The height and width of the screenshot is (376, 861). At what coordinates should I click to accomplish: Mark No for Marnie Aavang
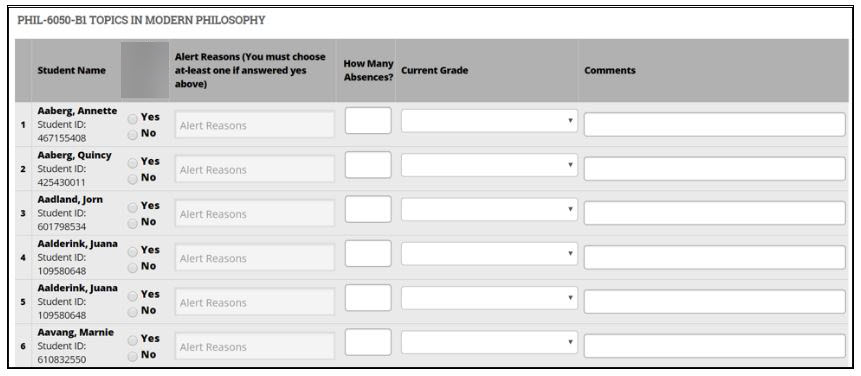pyautogui.click(x=133, y=356)
